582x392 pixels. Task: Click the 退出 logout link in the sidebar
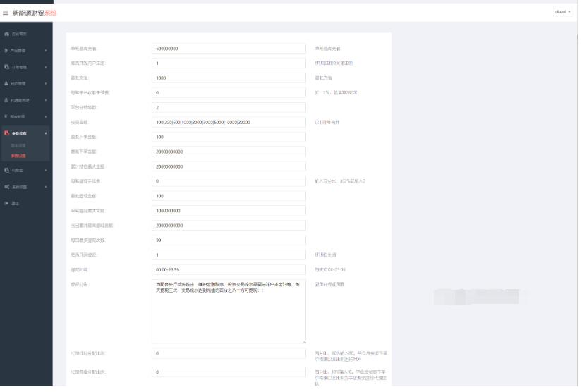(x=15, y=204)
